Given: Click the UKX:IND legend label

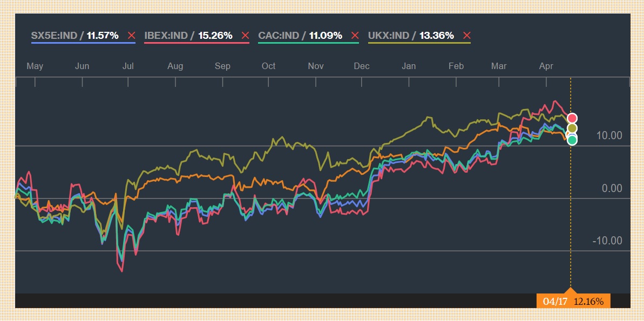Looking at the screenshot, I should (x=389, y=36).
